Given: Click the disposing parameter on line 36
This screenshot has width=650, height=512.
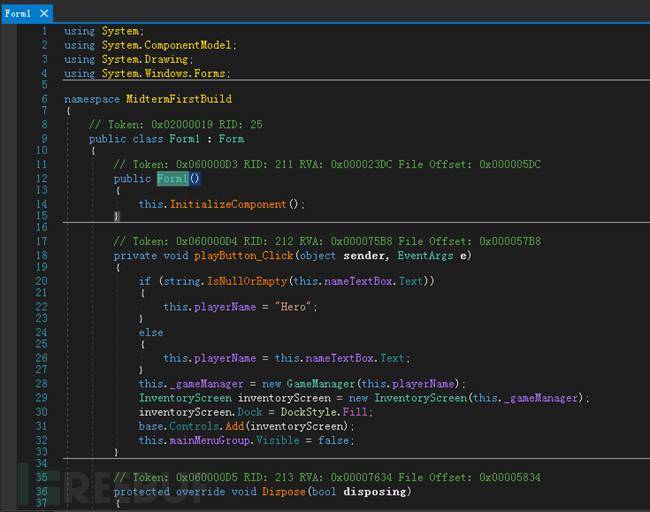Looking at the screenshot, I should pyautogui.click(x=375, y=492).
